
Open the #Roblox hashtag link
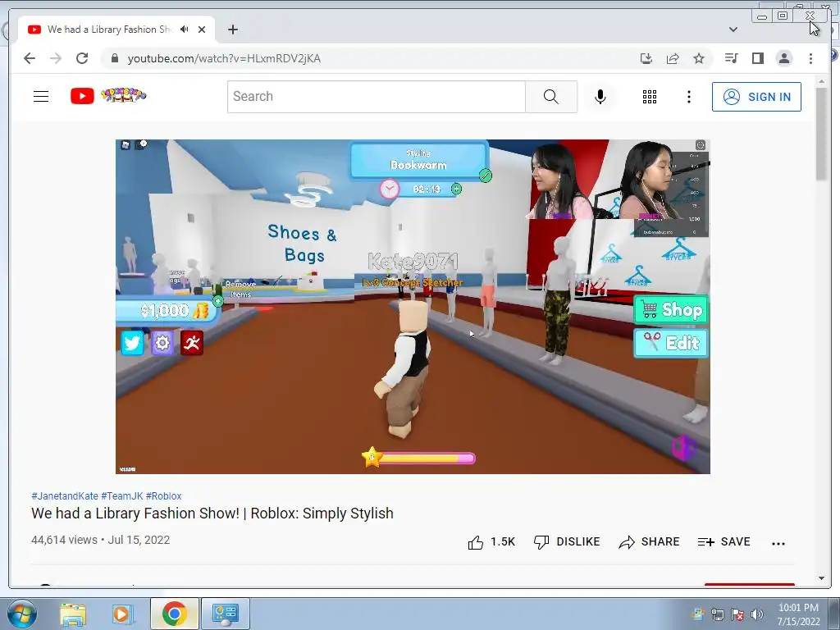point(163,496)
